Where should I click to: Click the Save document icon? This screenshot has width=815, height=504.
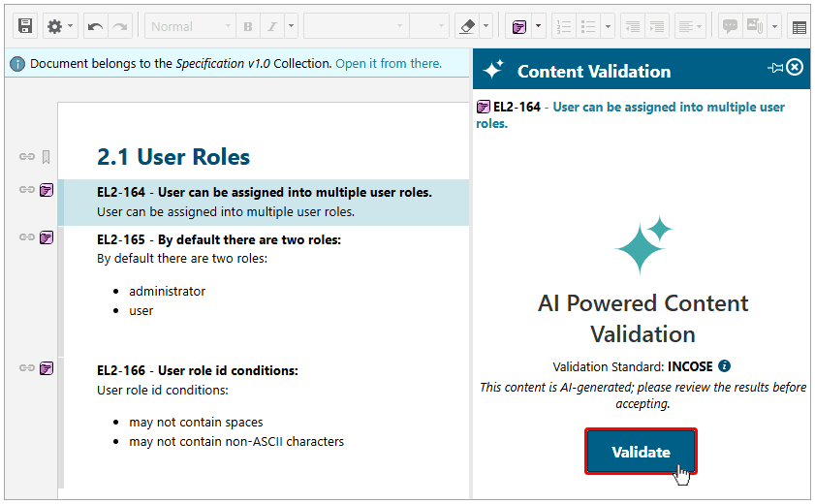pos(25,26)
